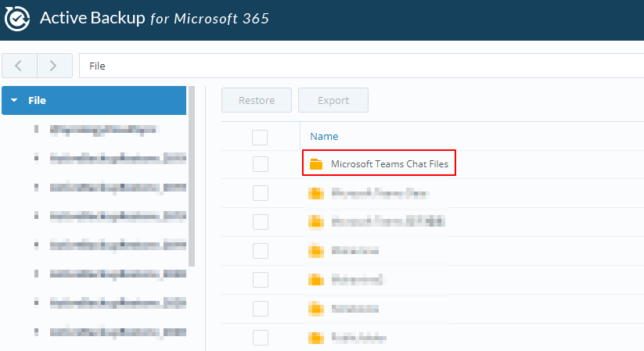Click the folder icon in the last row
Image resolution: width=644 pixels, height=351 pixels.
pos(316,338)
